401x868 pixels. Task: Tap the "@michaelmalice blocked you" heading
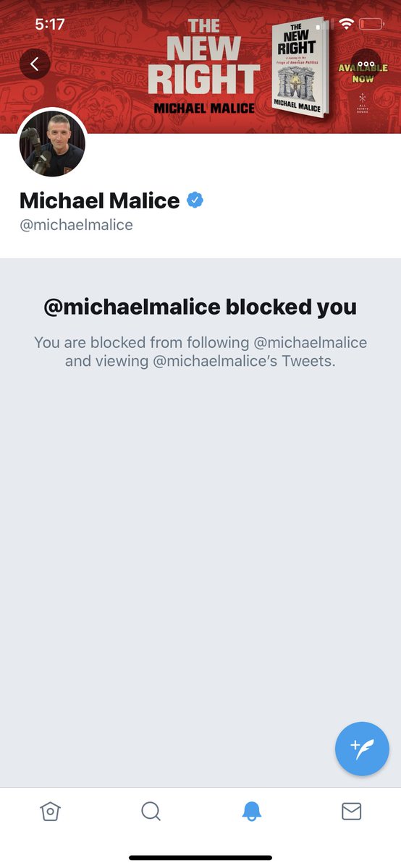200,307
